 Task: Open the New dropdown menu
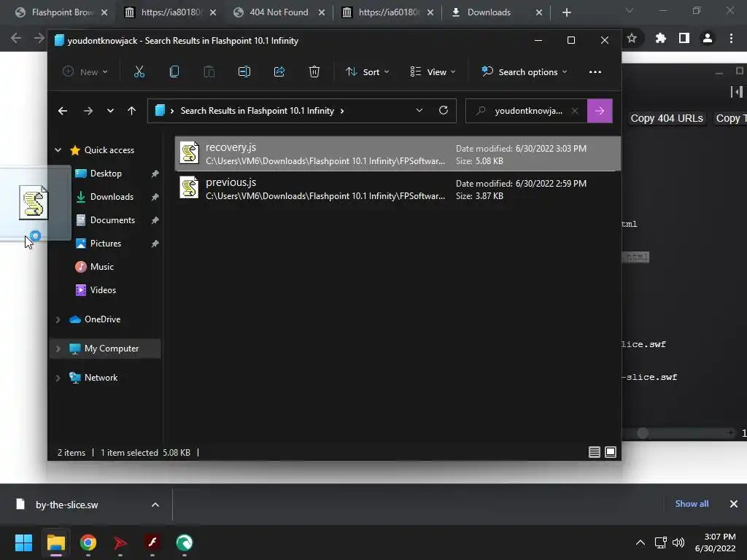click(x=86, y=72)
